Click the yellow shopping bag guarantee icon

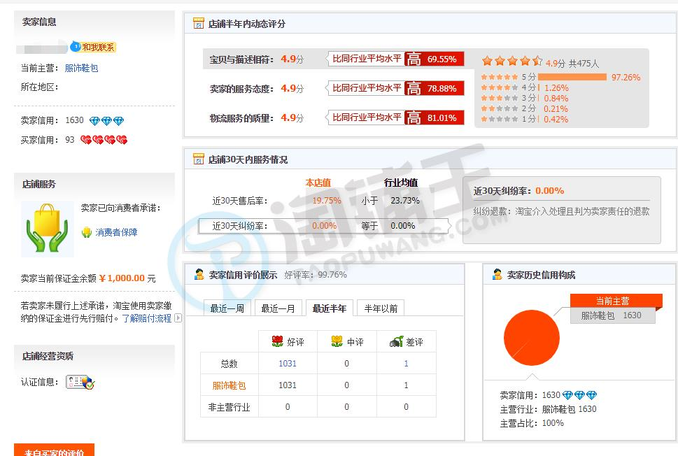coord(45,228)
